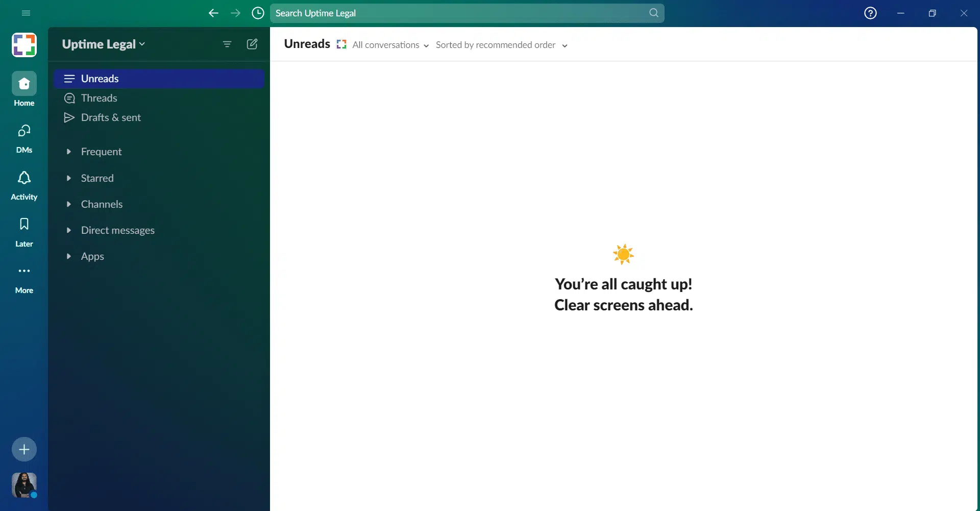This screenshot has height=511, width=980.
Task: Open Drafts & sent
Action: pos(111,117)
